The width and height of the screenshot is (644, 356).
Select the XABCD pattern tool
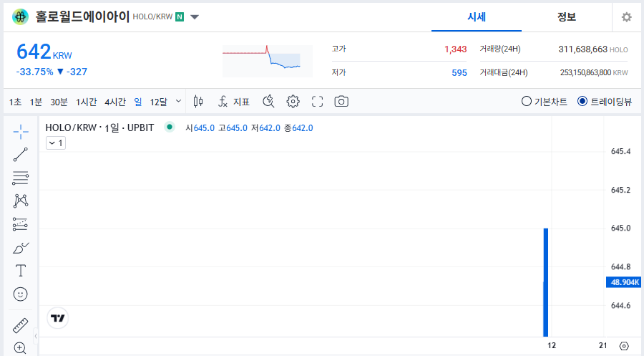point(21,201)
